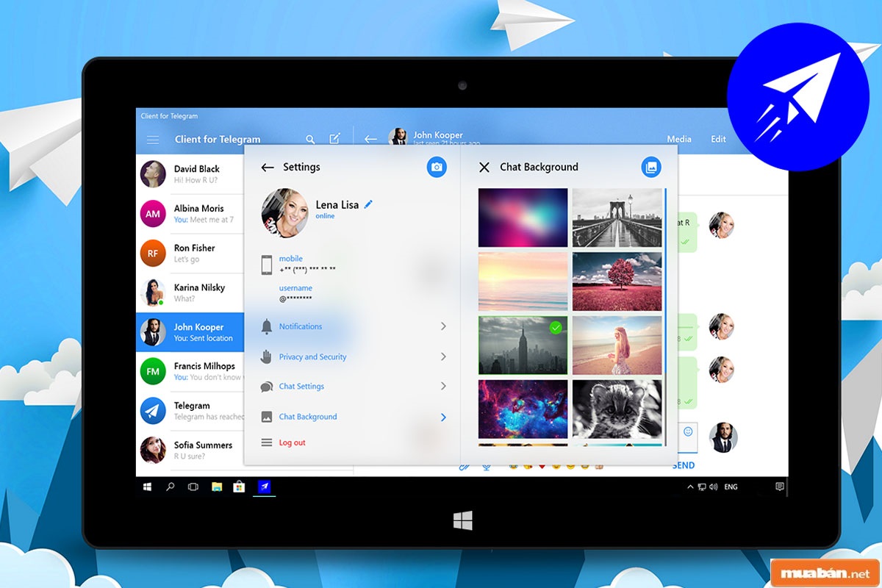Click the Media button in chat header
This screenshot has width=882, height=588.
pyautogui.click(x=679, y=139)
